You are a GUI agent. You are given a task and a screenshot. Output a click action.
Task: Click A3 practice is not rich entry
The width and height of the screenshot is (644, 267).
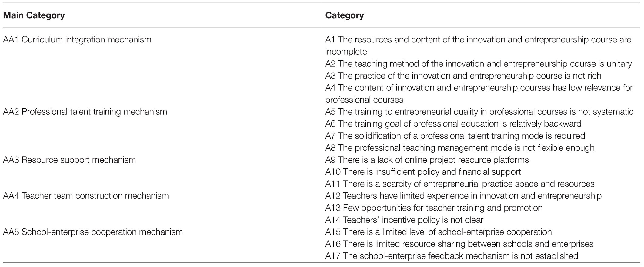coord(463,76)
